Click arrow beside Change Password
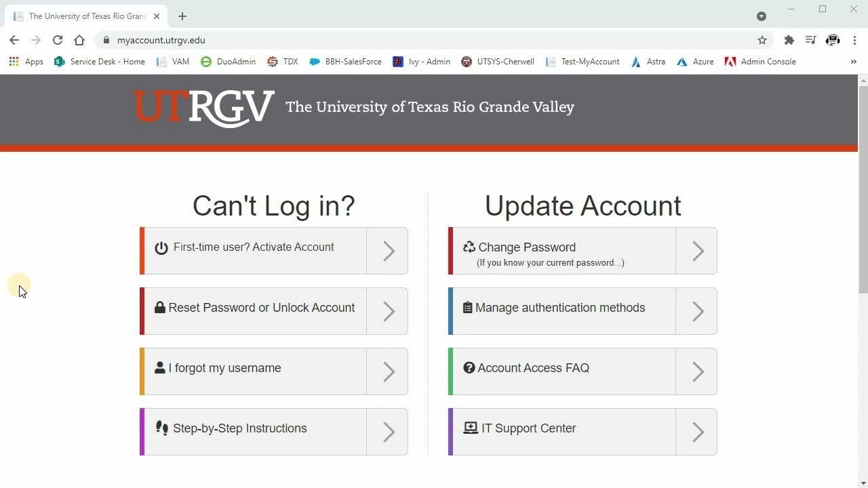868x488 pixels. click(697, 251)
